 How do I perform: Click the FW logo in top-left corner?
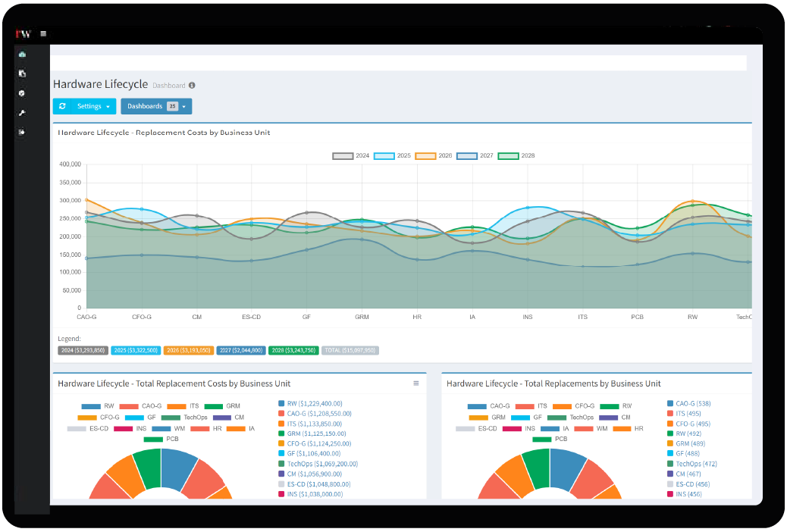[x=23, y=33]
